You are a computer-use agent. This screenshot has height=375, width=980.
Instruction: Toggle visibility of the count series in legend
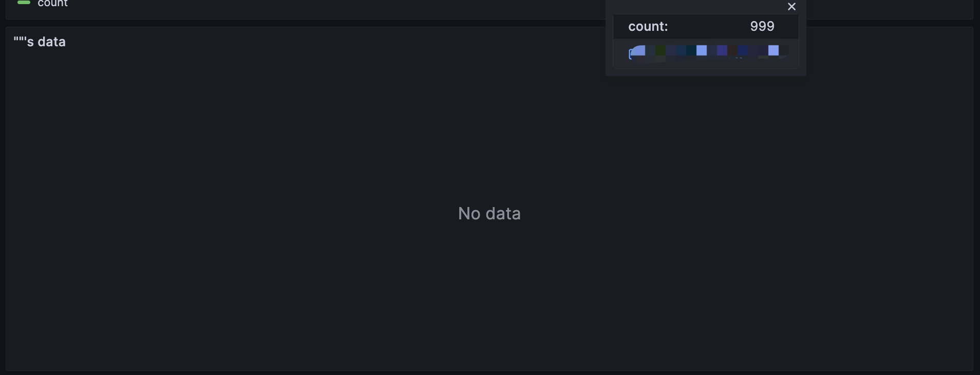[53, 3]
